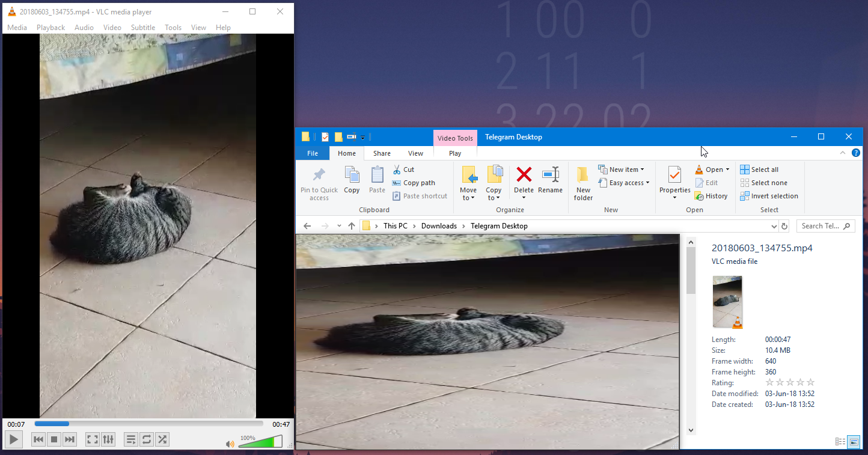Rename the selected file
Image resolution: width=868 pixels, height=455 pixels.
pos(550,180)
